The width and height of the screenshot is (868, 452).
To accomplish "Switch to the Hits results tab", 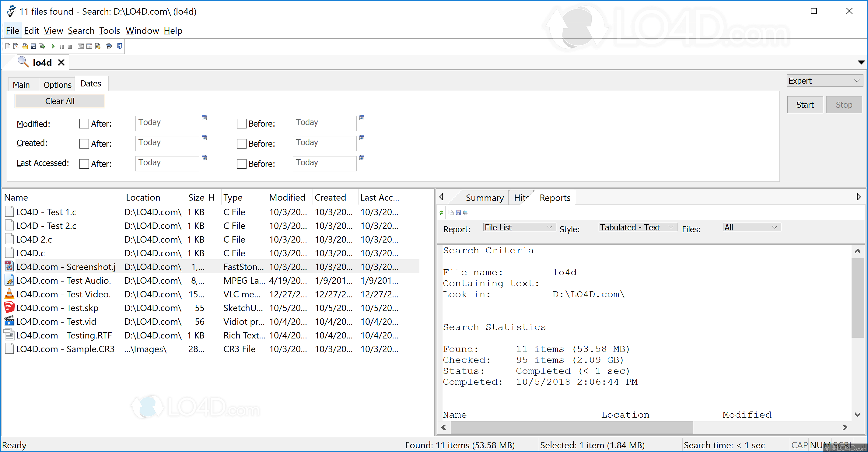I will point(521,198).
